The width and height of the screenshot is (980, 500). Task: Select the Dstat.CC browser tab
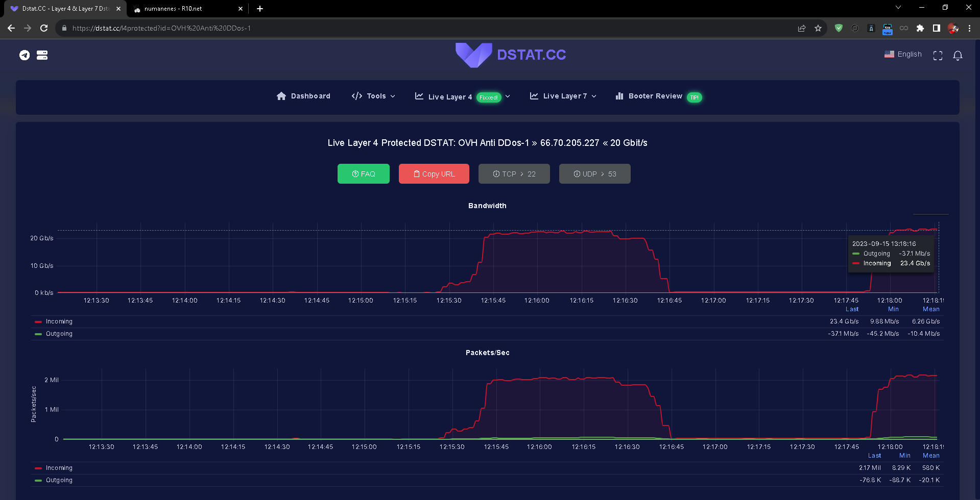[65, 9]
